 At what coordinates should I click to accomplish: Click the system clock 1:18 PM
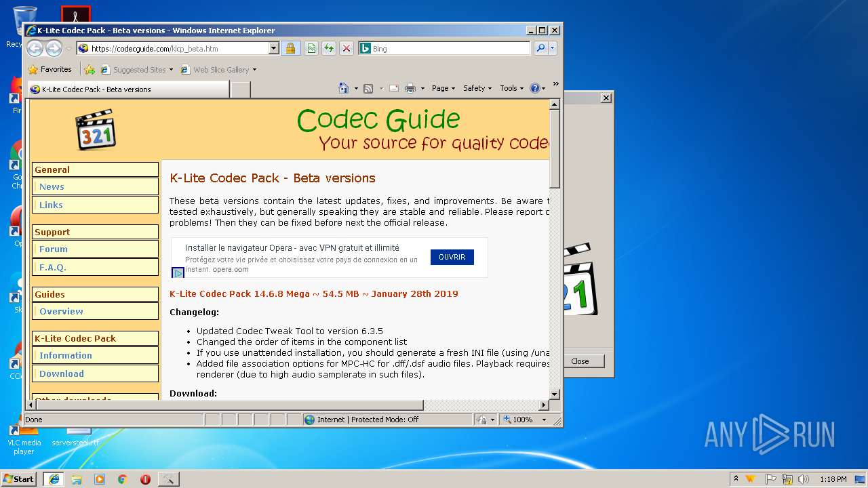point(833,479)
